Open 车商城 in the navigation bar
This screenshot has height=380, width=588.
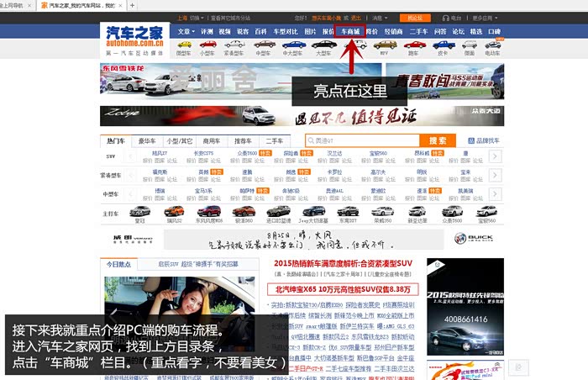coord(350,32)
